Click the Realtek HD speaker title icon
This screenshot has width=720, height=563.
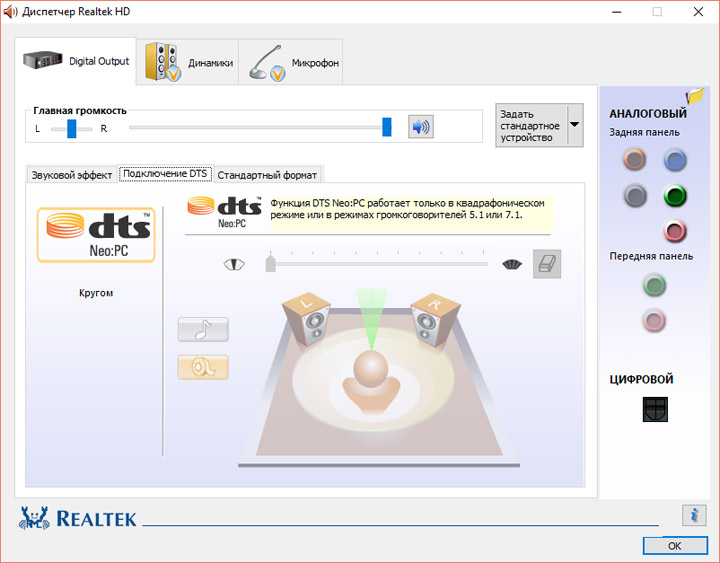click(10, 11)
